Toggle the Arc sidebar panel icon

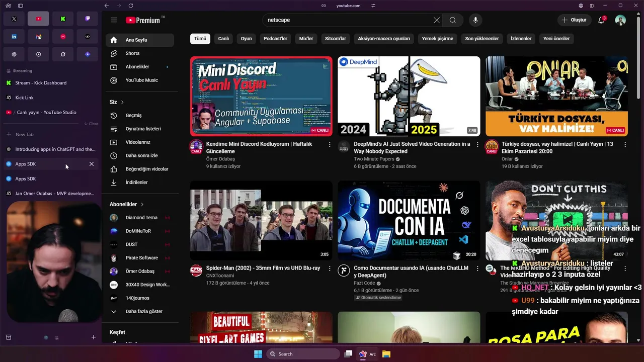[21, 6]
